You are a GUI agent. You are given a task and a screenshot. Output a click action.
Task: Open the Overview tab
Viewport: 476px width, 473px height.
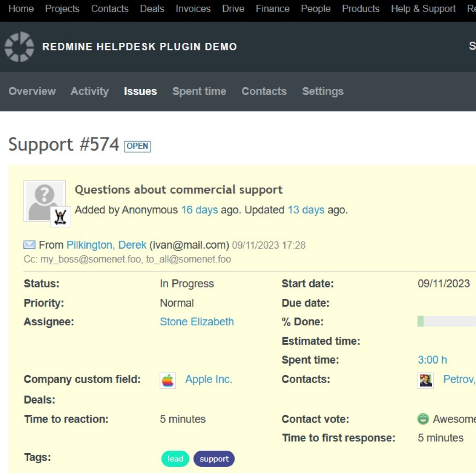pyautogui.click(x=32, y=91)
